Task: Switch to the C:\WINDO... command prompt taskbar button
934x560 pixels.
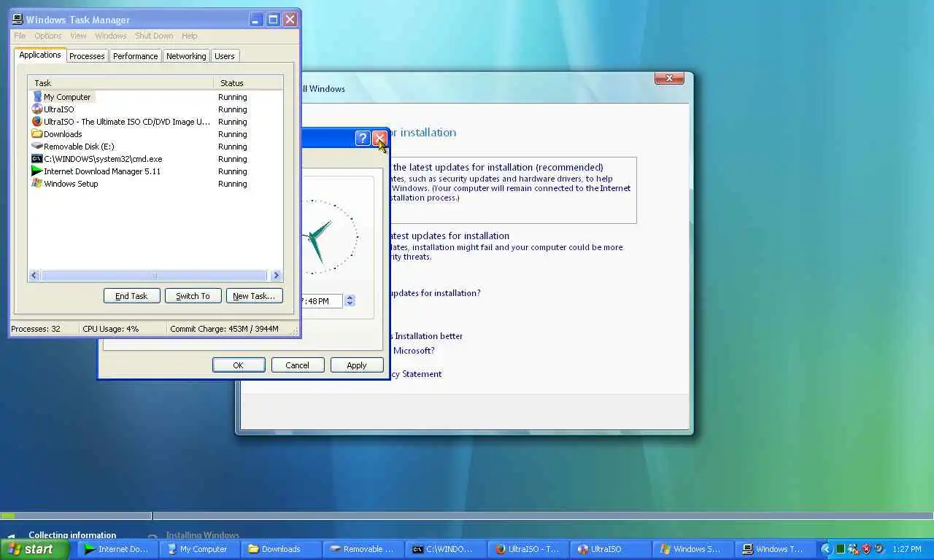Action: (444, 549)
